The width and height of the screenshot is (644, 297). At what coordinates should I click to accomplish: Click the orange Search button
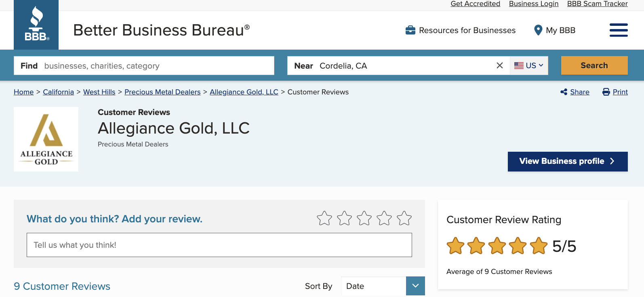(x=594, y=65)
